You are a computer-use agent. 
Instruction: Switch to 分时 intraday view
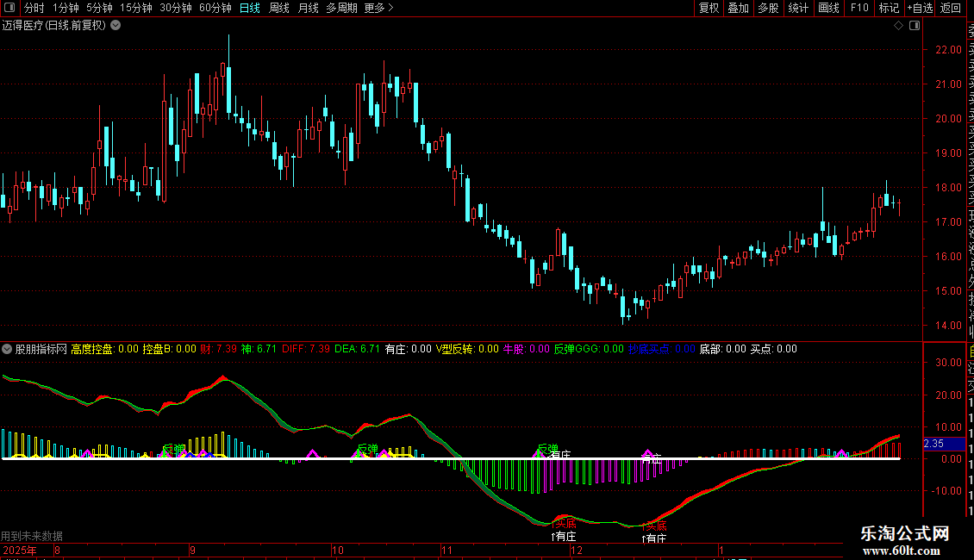click(x=34, y=8)
